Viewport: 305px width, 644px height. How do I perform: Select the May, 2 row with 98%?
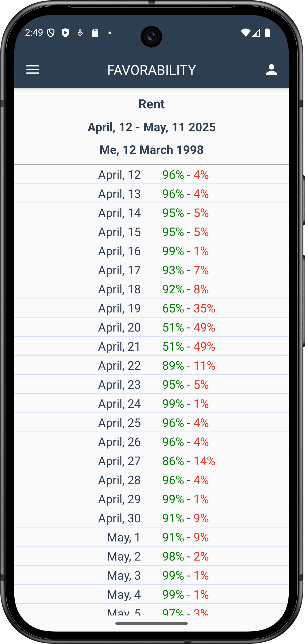(151, 556)
